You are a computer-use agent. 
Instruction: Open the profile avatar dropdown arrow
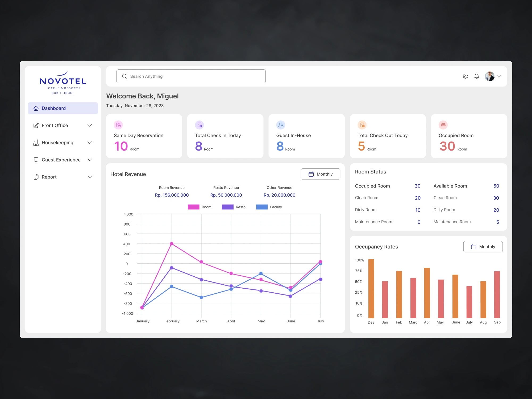pos(499,76)
